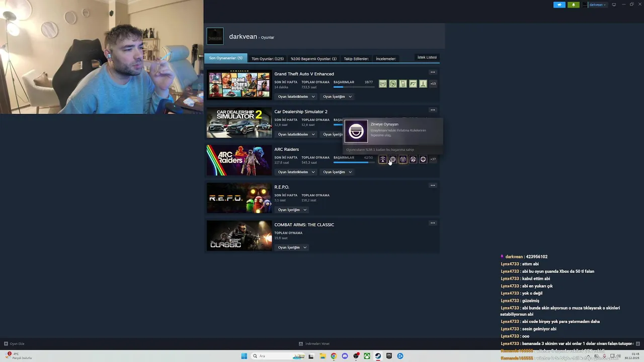Screen dimensions: 644x362
Task: Open three-dot menu for Grand Theft Auto V
Action: coord(433,72)
